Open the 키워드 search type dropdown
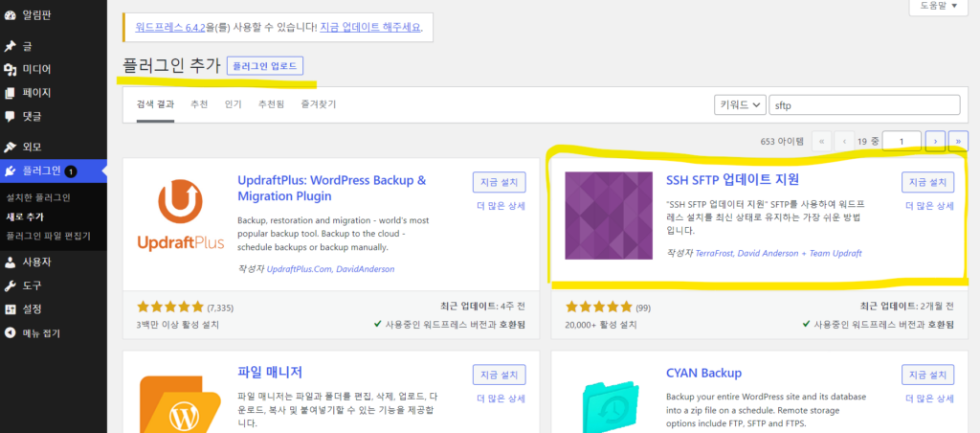This screenshot has height=433, width=980. pyautogui.click(x=740, y=105)
